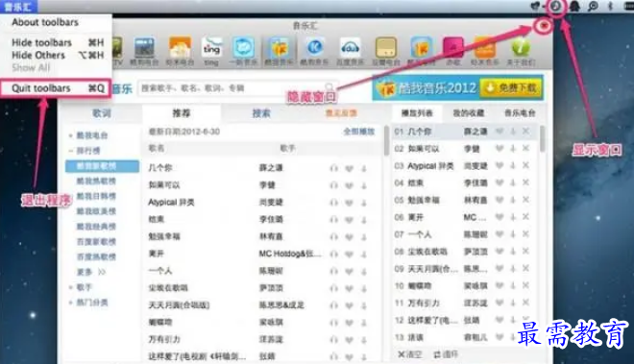Select artist name MC Hotdog in list
This screenshot has width=634, height=364.
(x=290, y=254)
